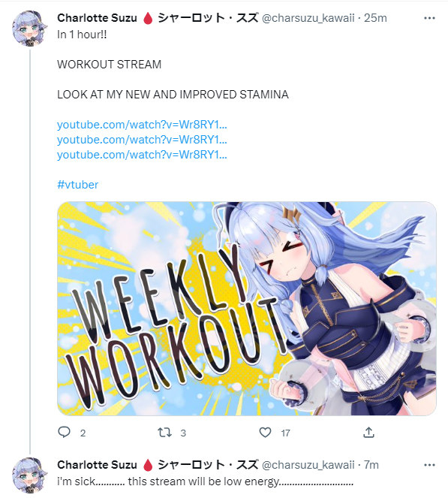The width and height of the screenshot is (448, 498).
Task: Click the @charsuzu_kawaii handle on the first tweet
Action: point(308,18)
